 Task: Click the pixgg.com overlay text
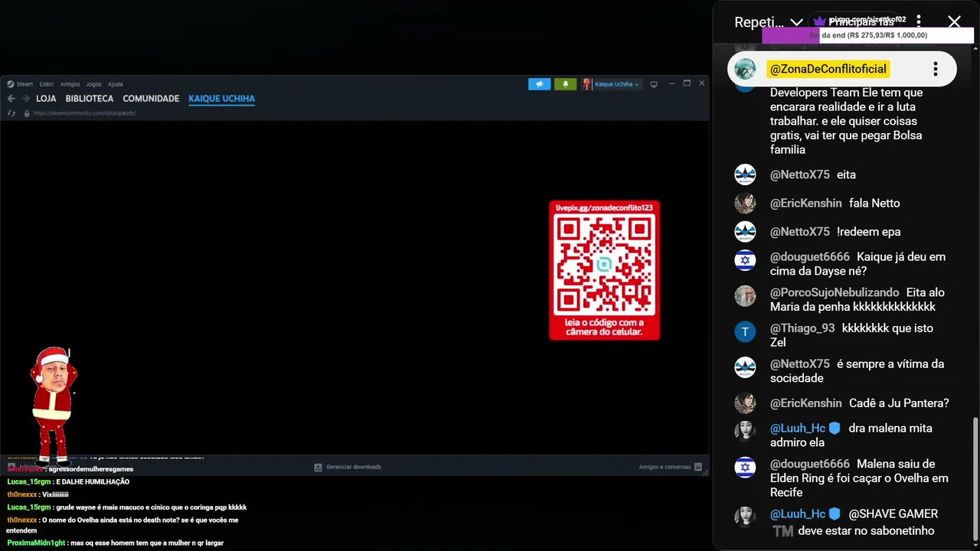coord(867,19)
